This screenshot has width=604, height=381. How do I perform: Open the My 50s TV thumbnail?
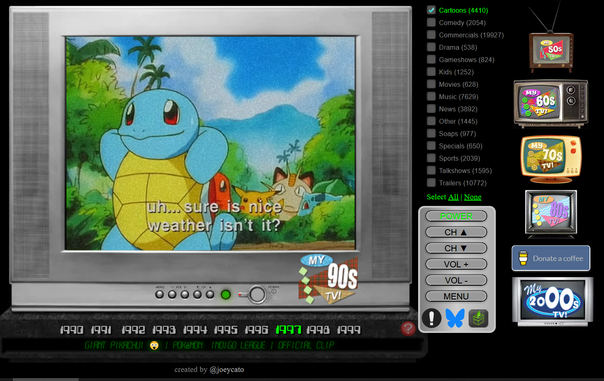click(551, 52)
